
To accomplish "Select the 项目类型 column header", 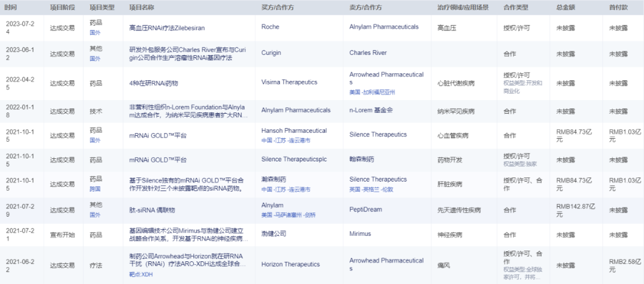I will click(x=102, y=8).
